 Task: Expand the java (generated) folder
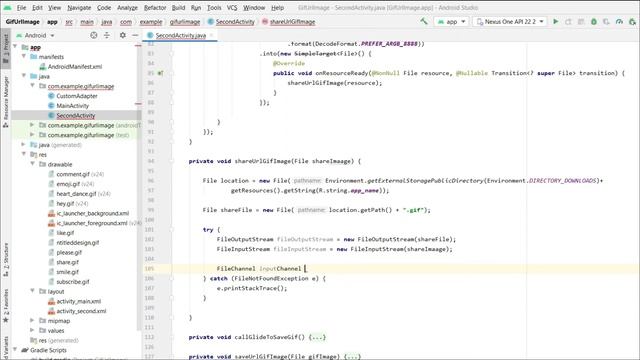coord(24,144)
